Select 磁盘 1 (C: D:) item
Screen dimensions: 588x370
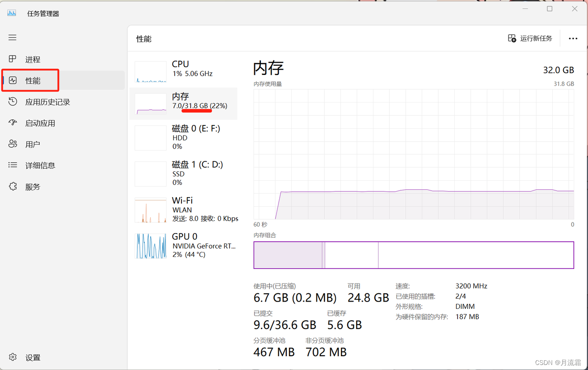pyautogui.click(x=184, y=173)
